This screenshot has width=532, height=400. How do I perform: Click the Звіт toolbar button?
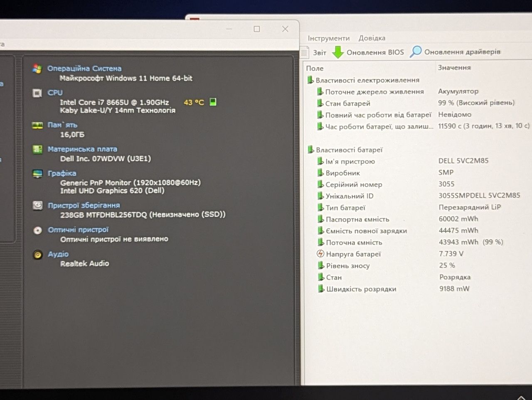(314, 52)
